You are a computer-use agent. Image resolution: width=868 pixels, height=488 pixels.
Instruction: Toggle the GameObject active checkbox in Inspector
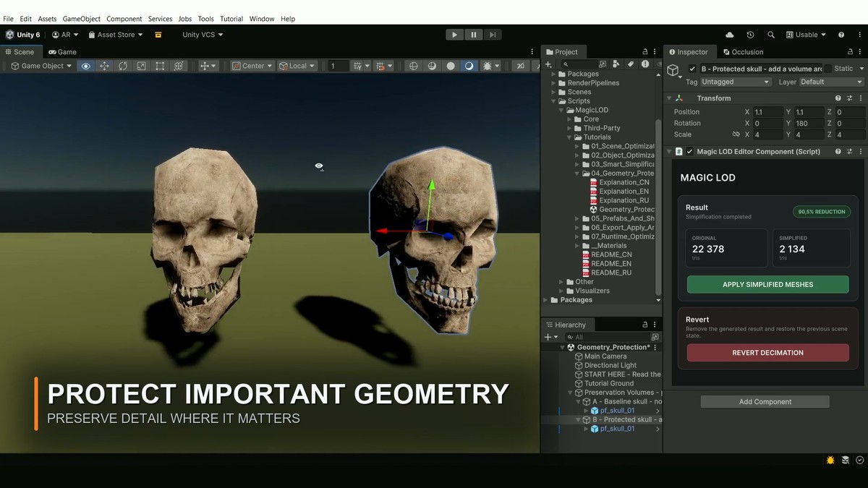(692, 69)
